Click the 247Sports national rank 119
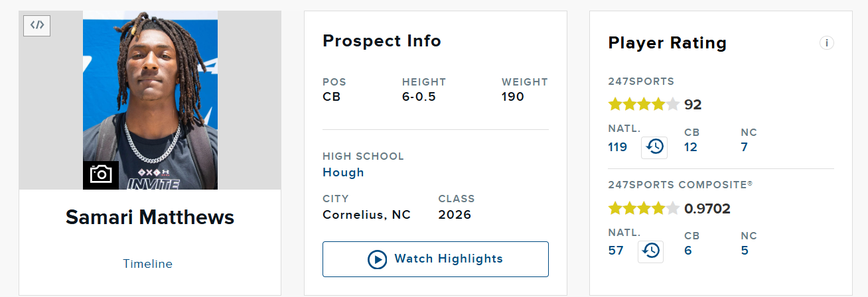The height and width of the screenshot is (297, 868). click(618, 147)
